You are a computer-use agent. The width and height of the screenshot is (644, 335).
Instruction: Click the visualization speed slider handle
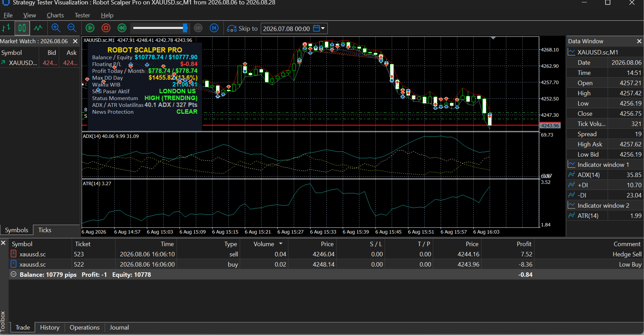coord(185,28)
